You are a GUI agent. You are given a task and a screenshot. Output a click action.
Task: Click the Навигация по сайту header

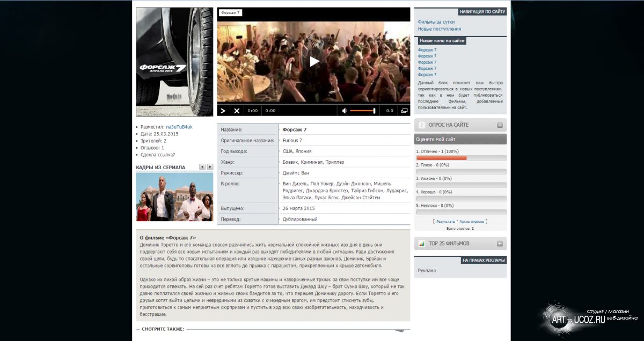pyautogui.click(x=482, y=11)
